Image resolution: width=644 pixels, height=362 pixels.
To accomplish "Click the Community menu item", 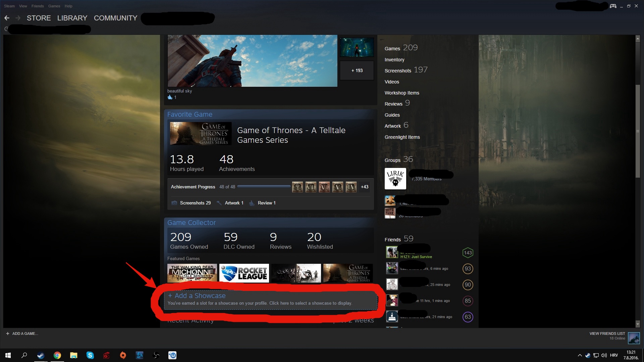I will coord(115,18).
